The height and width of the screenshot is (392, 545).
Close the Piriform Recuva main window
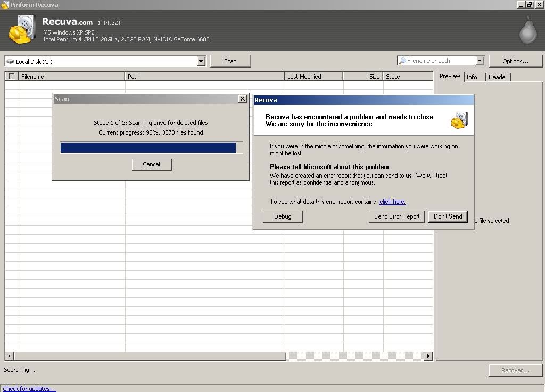tap(539, 5)
